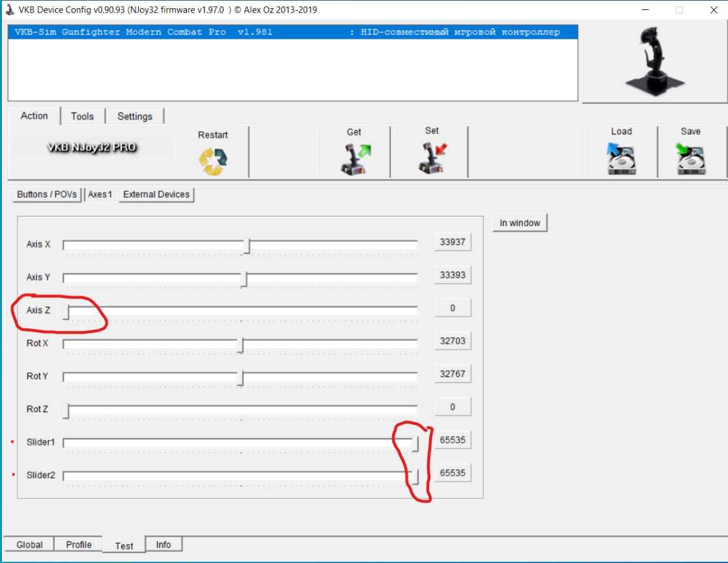Open the Info bottom tab
Screen dimensions: 728x563
[x=163, y=544]
